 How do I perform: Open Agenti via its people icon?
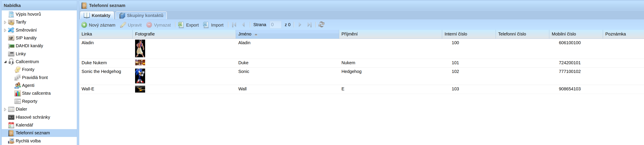click(x=17, y=86)
